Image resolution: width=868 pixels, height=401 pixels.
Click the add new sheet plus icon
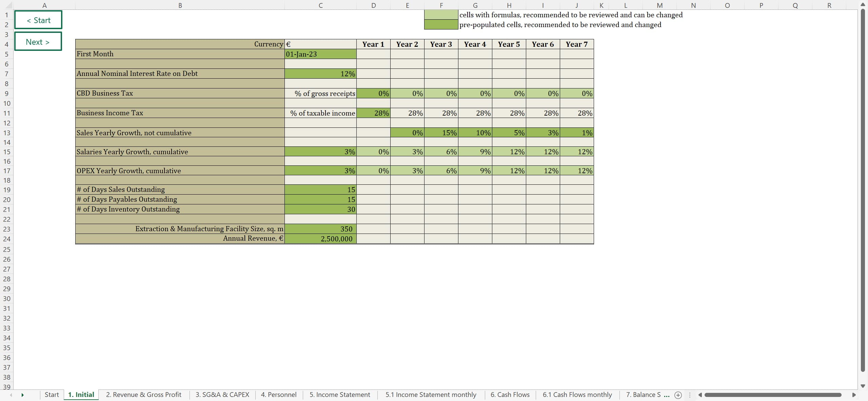[x=678, y=395]
